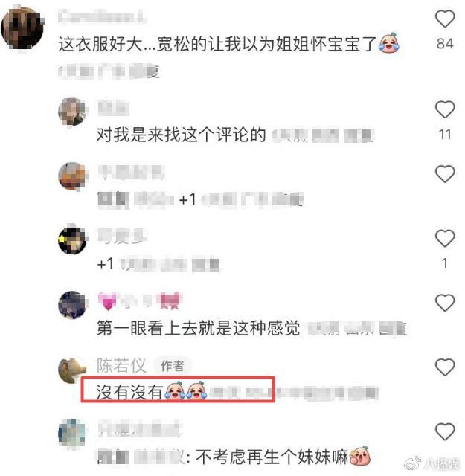Tap the like count 11
Viewport: 465px width, 476px height.
click(445, 134)
